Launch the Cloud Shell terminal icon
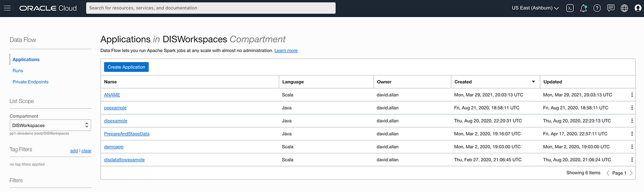The width and height of the screenshot is (644, 192). 570,8
